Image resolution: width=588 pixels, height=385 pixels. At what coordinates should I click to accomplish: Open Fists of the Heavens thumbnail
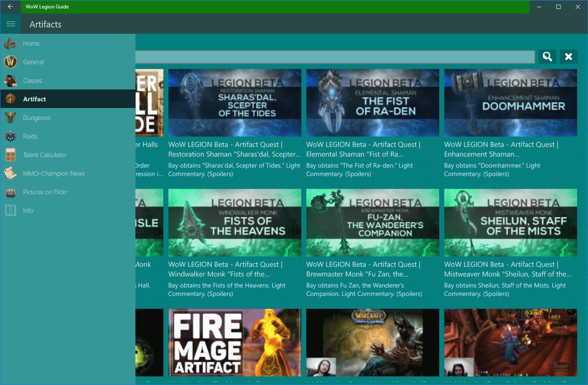click(x=235, y=223)
